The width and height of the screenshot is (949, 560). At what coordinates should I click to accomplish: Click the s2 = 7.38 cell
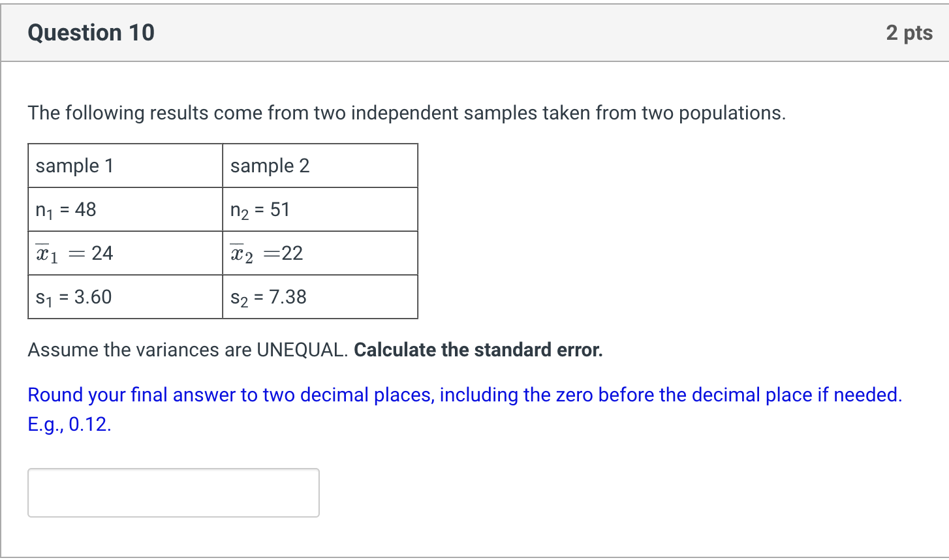[x=320, y=297]
